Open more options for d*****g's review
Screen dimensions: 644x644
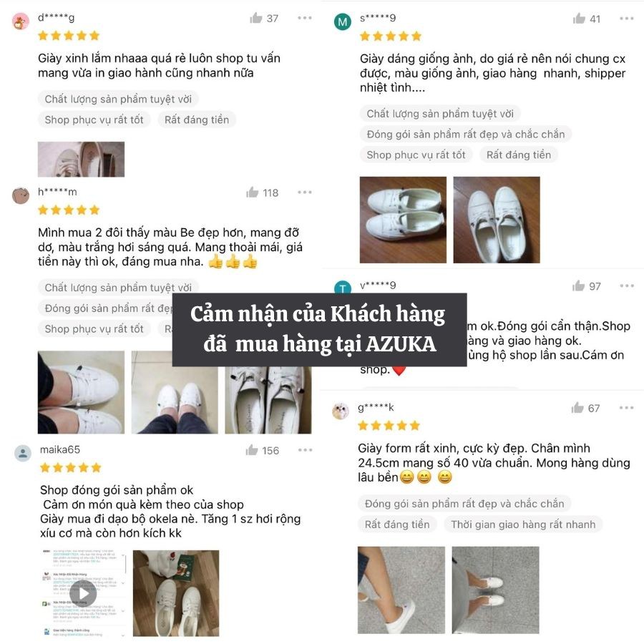point(305,18)
